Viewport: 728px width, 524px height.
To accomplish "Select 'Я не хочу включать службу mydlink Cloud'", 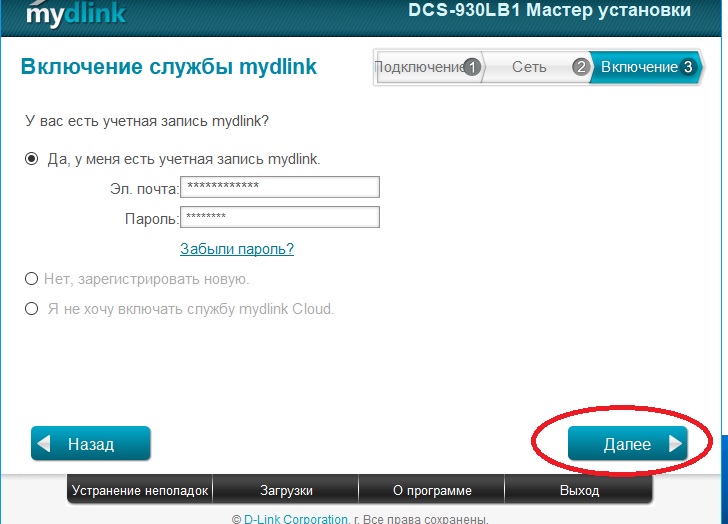I will point(31,309).
